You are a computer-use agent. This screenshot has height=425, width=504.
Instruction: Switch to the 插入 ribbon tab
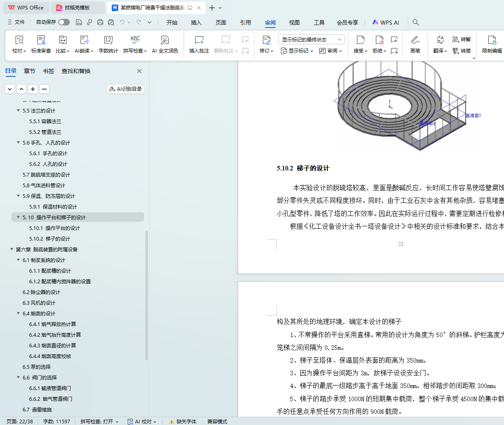[x=196, y=23]
